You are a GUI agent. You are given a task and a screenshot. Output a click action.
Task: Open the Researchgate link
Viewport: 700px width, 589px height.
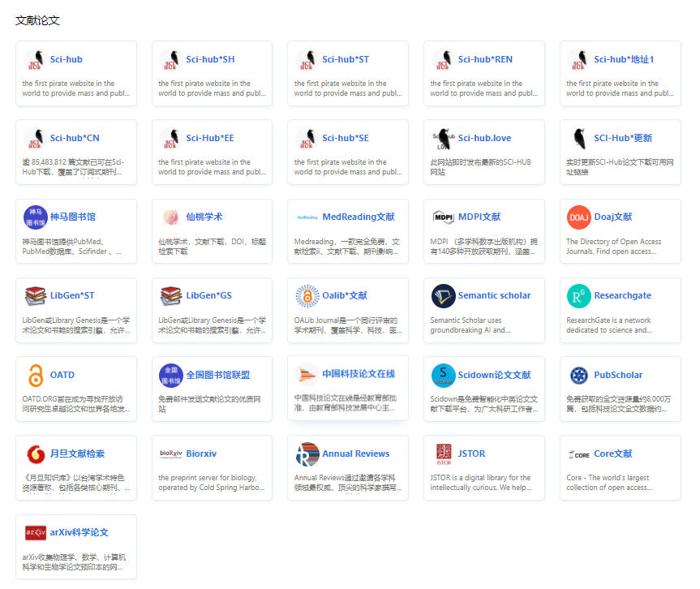coord(623,295)
